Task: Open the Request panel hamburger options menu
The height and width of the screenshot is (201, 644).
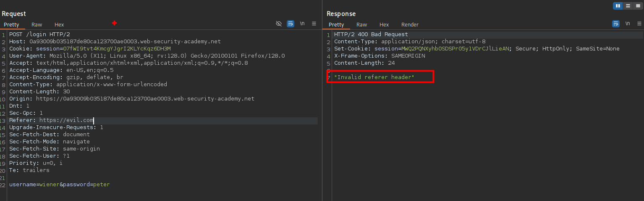Action: pos(314,24)
